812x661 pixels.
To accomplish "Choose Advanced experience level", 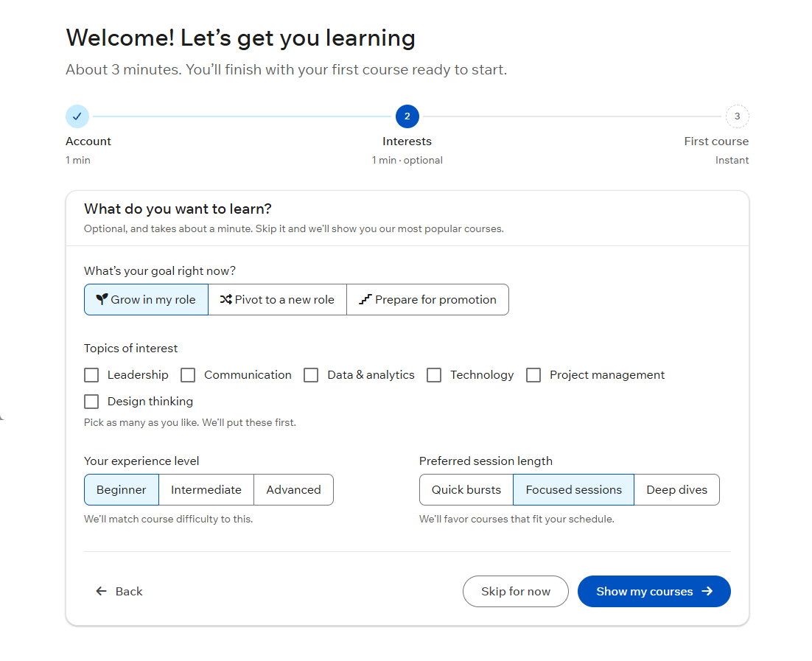I will click(x=293, y=489).
